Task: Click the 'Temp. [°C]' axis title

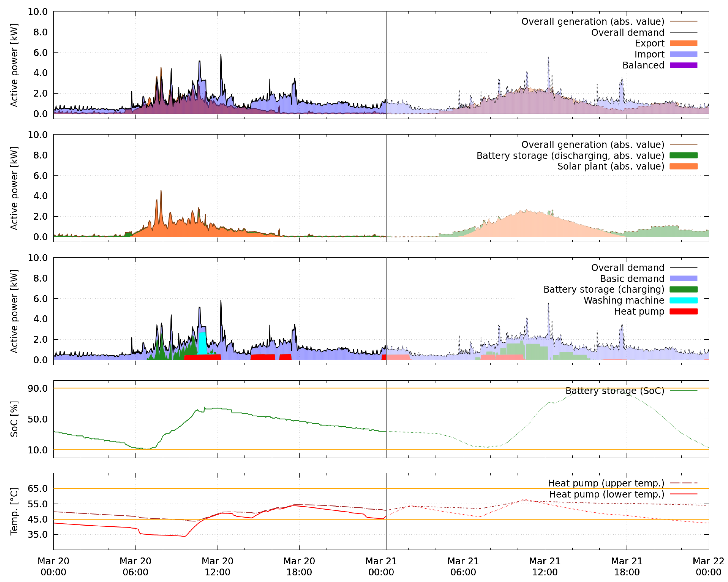Action: [14, 511]
